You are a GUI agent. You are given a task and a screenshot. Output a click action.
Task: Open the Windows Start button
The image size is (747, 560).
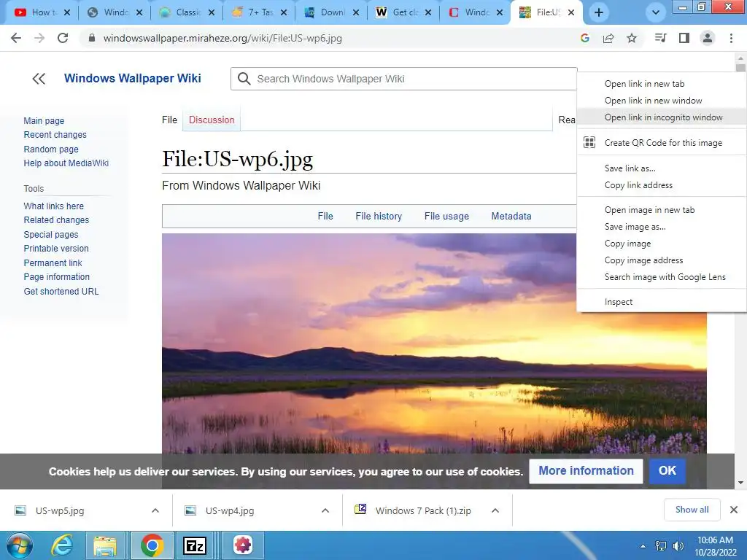point(19,545)
